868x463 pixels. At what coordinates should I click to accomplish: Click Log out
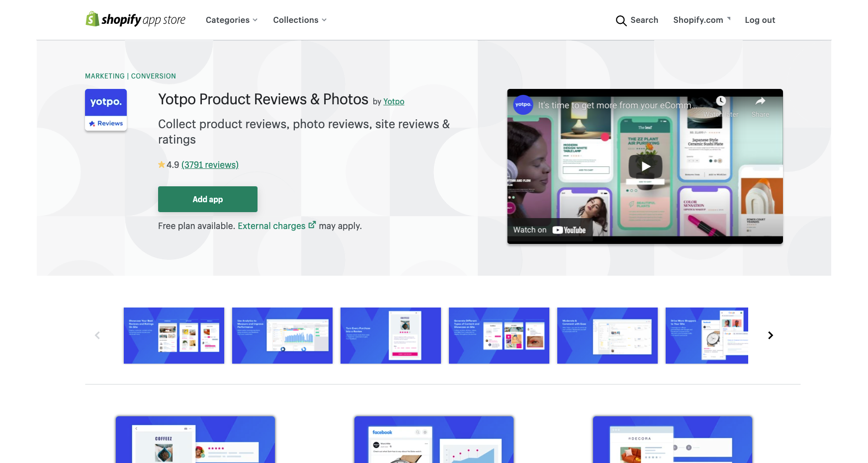760,20
